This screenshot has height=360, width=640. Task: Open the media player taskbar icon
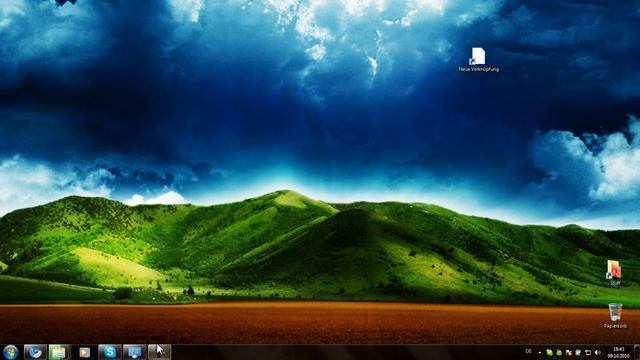pyautogui.click(x=84, y=352)
